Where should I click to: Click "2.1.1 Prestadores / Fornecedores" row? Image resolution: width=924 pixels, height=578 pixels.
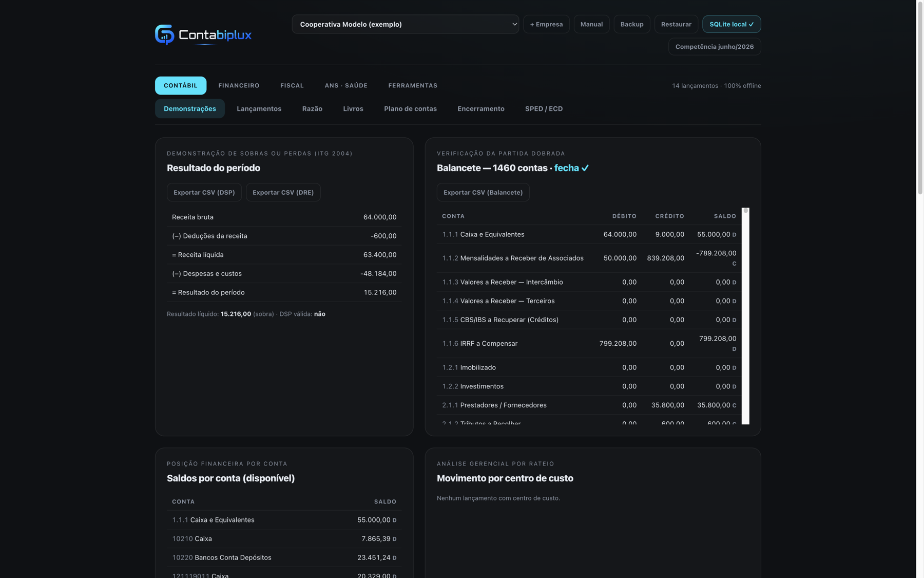click(589, 405)
